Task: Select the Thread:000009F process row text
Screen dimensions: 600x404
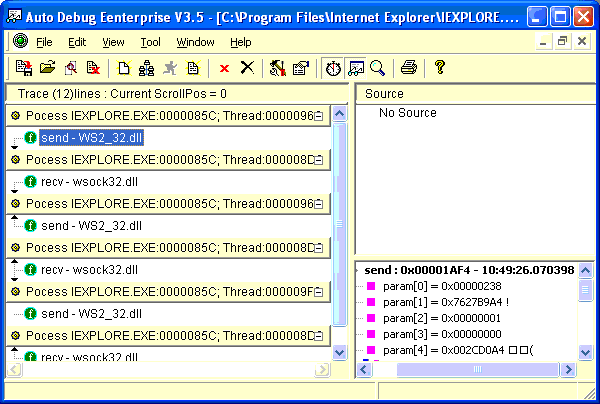Action: [x=170, y=292]
